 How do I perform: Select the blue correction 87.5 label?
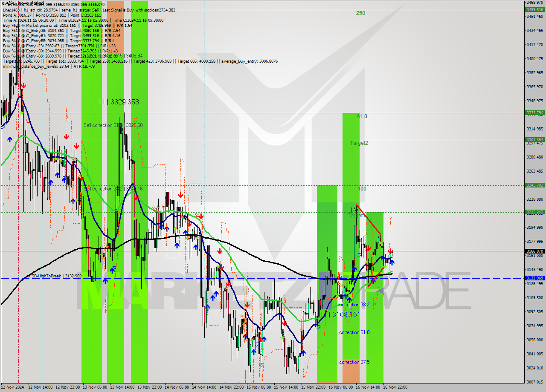click(x=354, y=362)
